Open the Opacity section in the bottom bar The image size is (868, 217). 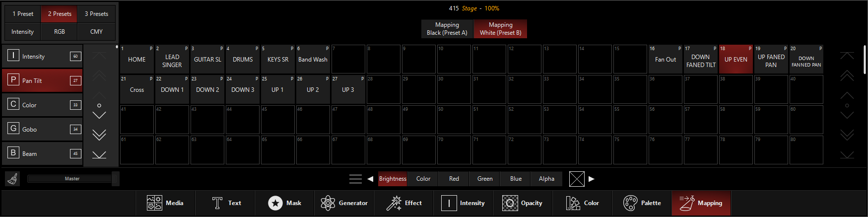(523, 203)
